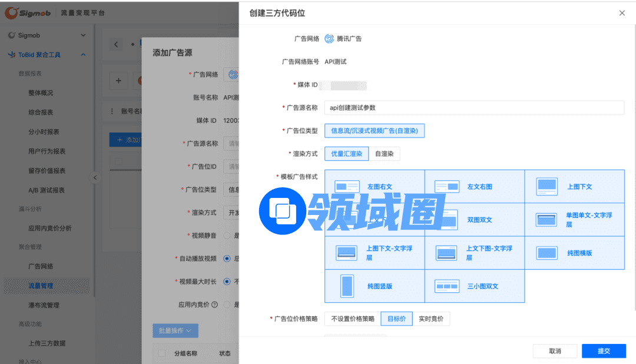Open 广告网络 in the sidebar

41,266
